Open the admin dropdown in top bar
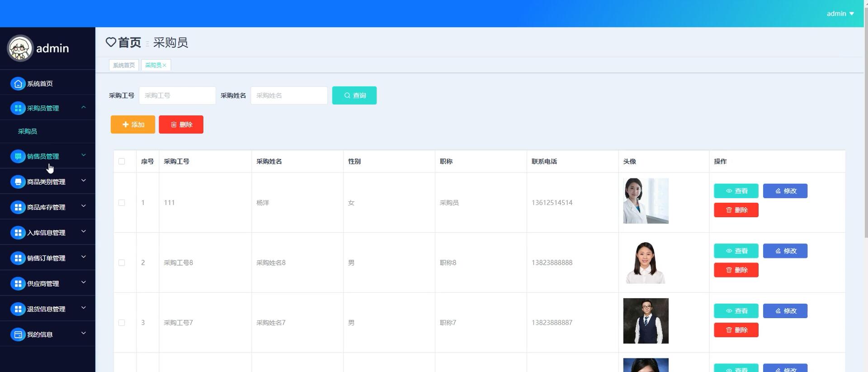 pos(840,14)
